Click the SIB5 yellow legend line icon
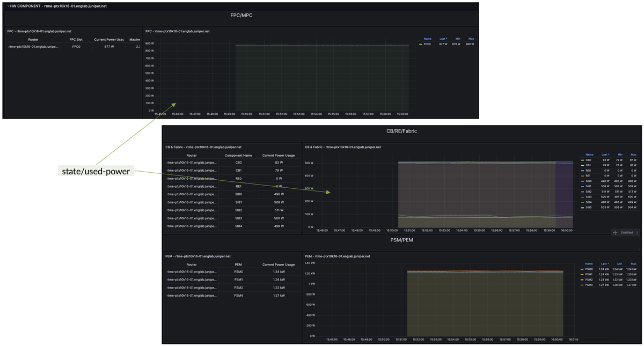644x346 pixels. point(583,208)
